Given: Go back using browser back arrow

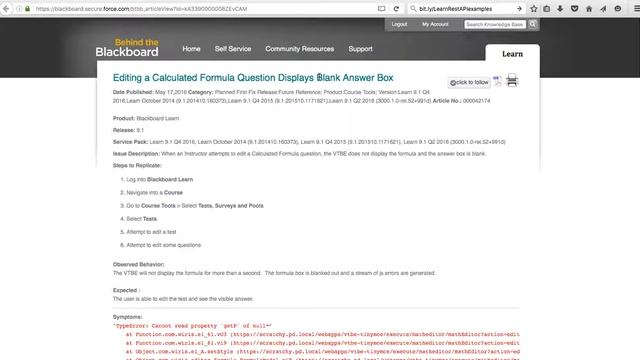Looking at the screenshot, I should click(6, 9).
